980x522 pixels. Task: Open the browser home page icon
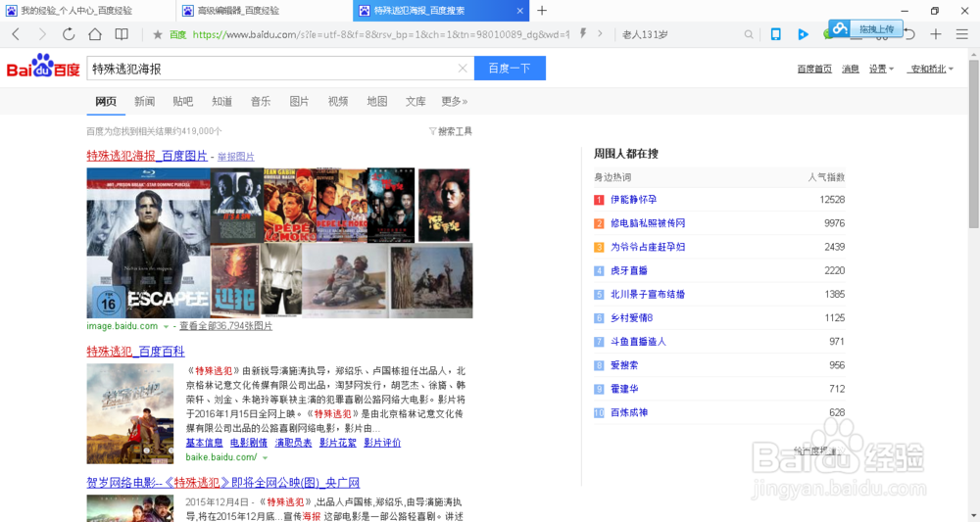(95, 34)
